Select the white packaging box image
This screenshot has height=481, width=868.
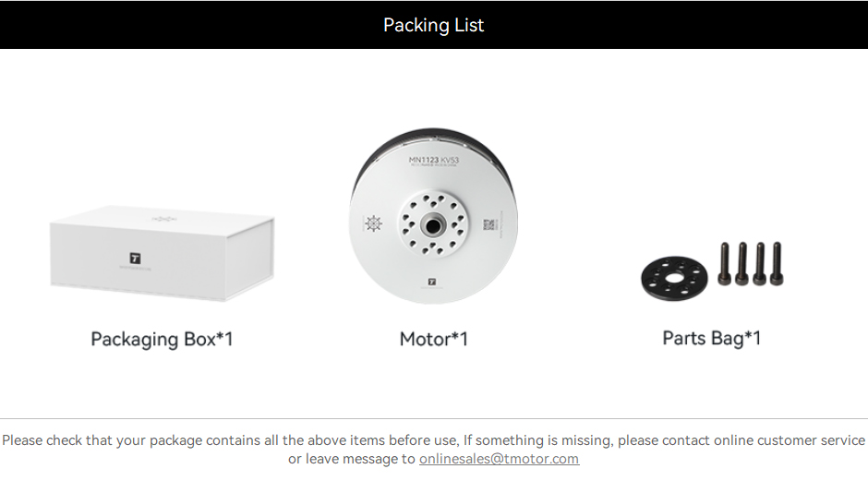163,254
